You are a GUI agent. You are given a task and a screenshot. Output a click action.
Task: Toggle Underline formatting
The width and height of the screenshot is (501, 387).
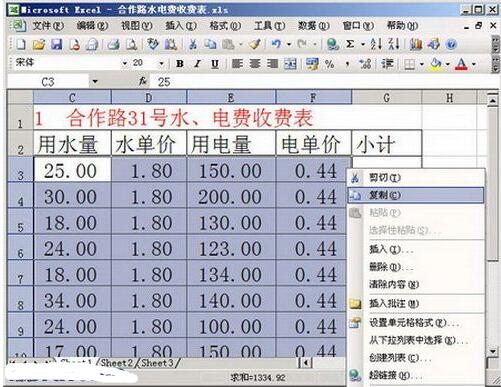coord(215,63)
